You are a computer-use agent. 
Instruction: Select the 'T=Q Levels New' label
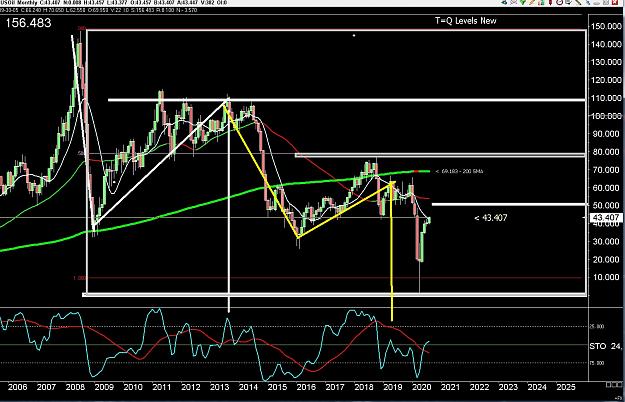466,21
